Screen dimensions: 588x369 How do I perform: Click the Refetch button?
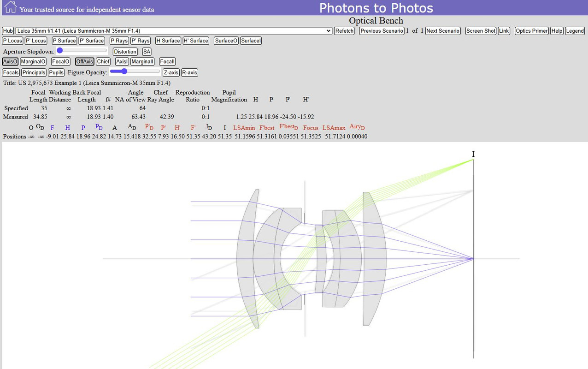tap(344, 31)
